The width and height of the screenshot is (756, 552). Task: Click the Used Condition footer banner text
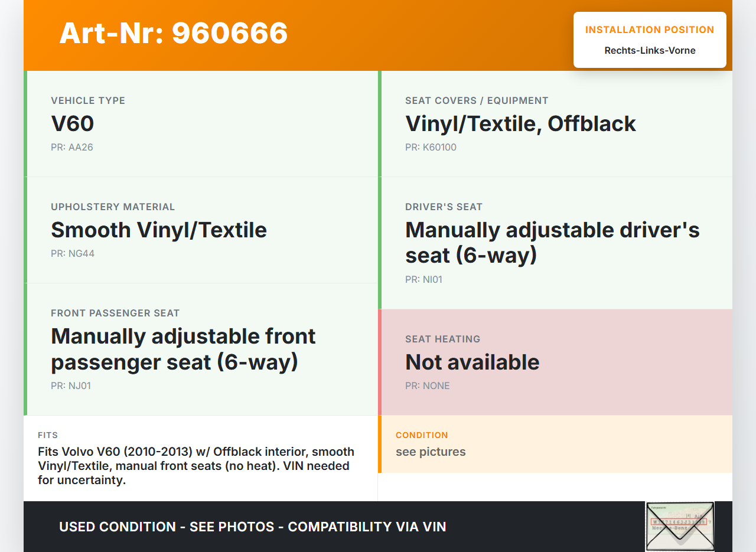(252, 527)
